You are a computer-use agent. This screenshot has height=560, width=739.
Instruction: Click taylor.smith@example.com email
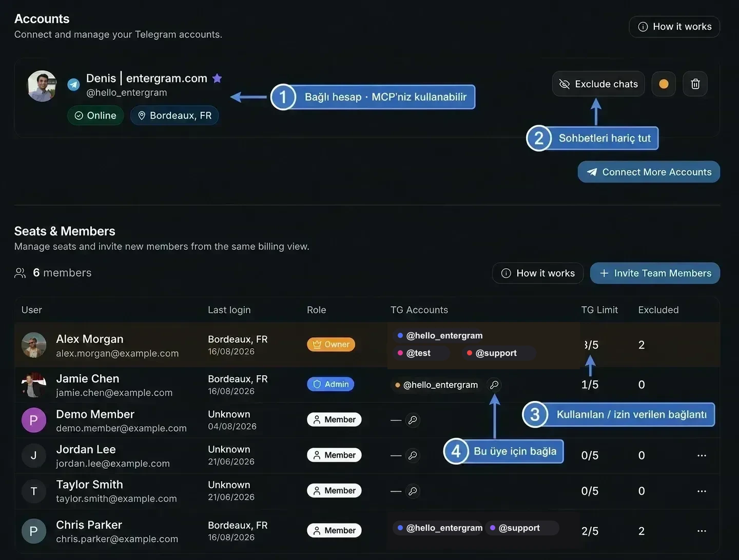[x=116, y=498]
